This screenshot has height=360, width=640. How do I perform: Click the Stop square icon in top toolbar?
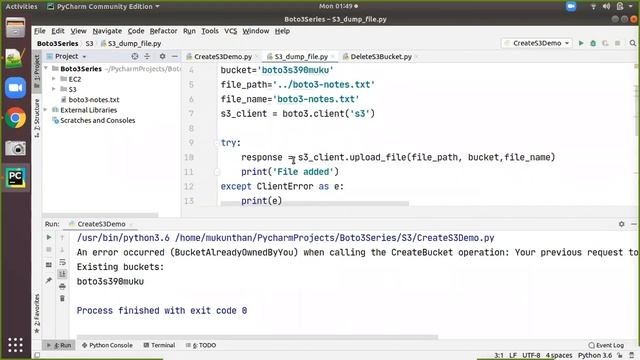(x=618, y=43)
